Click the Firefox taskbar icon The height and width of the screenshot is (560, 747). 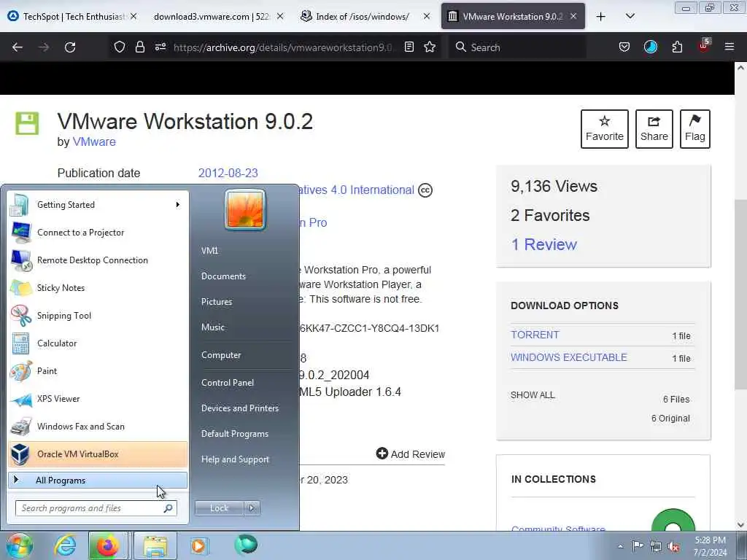click(x=108, y=545)
